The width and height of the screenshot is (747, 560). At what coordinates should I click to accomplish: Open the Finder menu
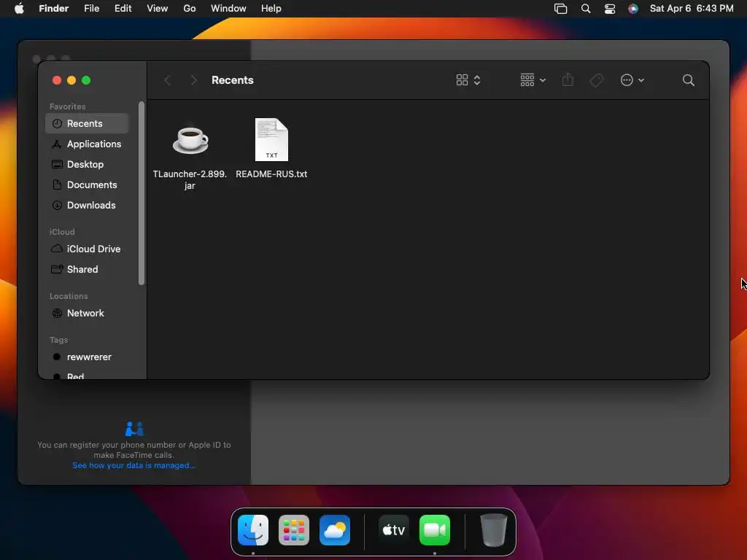click(53, 9)
